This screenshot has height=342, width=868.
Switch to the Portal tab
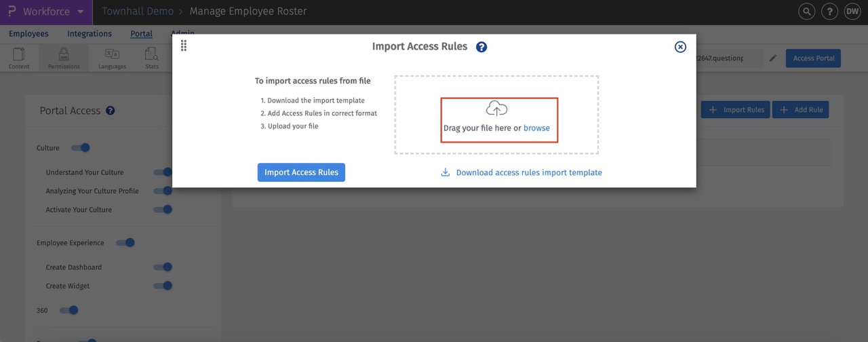point(141,34)
